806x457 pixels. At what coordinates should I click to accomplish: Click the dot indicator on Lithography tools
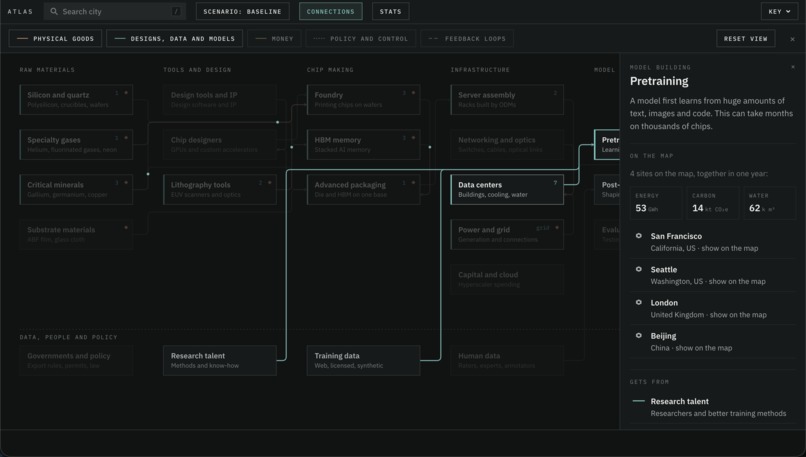(x=270, y=182)
